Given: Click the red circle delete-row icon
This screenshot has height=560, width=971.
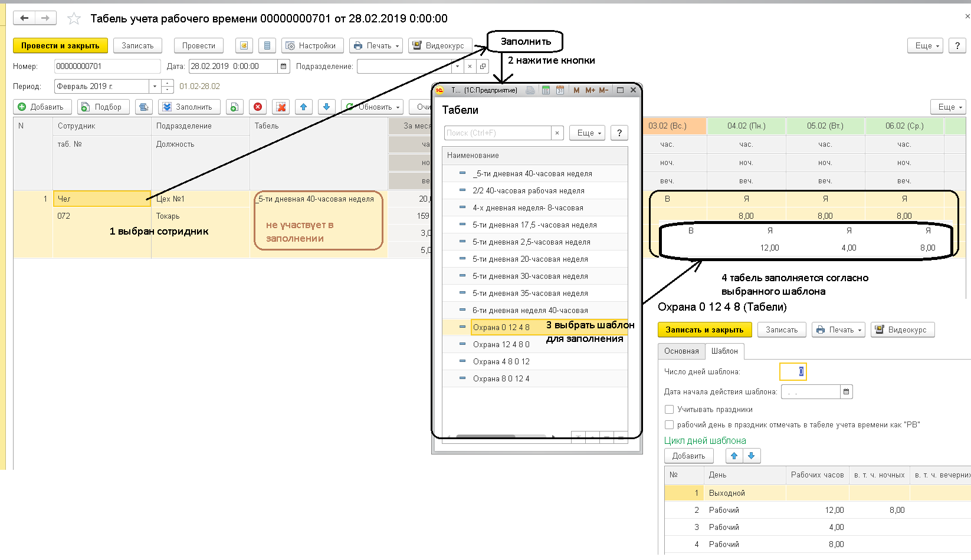Looking at the screenshot, I should (x=258, y=107).
